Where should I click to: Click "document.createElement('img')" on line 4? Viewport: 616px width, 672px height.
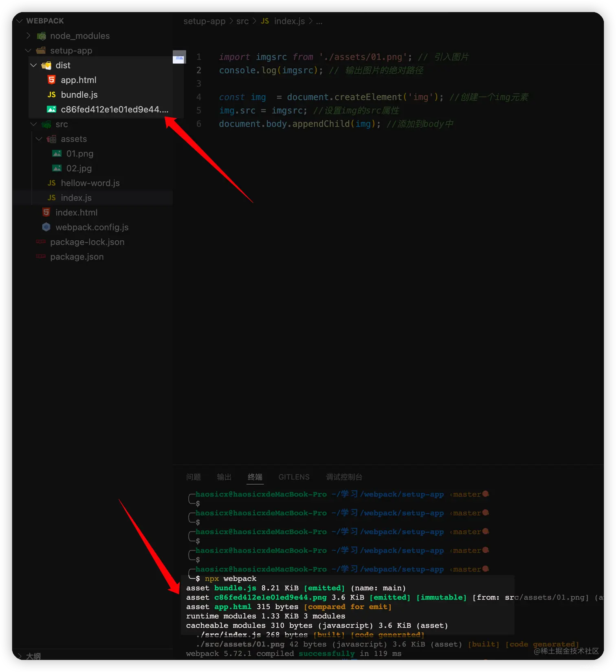point(362,97)
